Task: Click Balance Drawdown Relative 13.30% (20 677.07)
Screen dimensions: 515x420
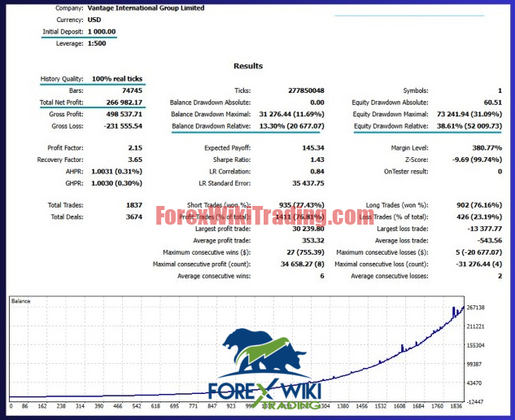Action: click(291, 126)
